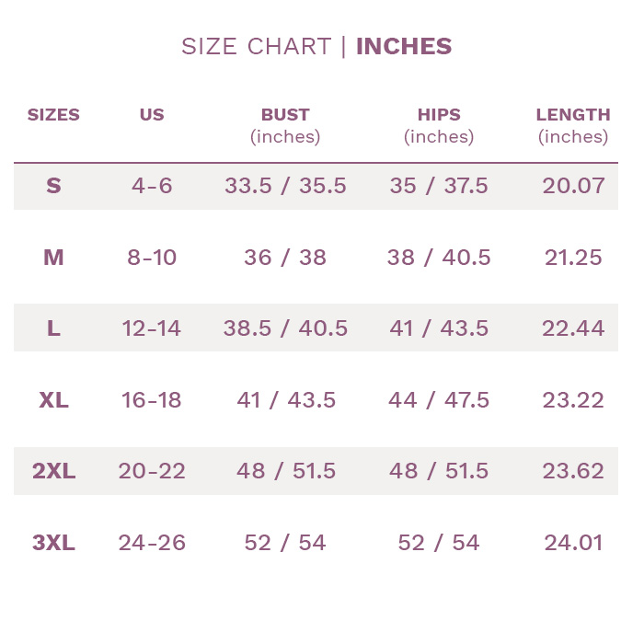Select the 2XL size row label
This screenshot has height=644, width=644.
[x=53, y=471]
